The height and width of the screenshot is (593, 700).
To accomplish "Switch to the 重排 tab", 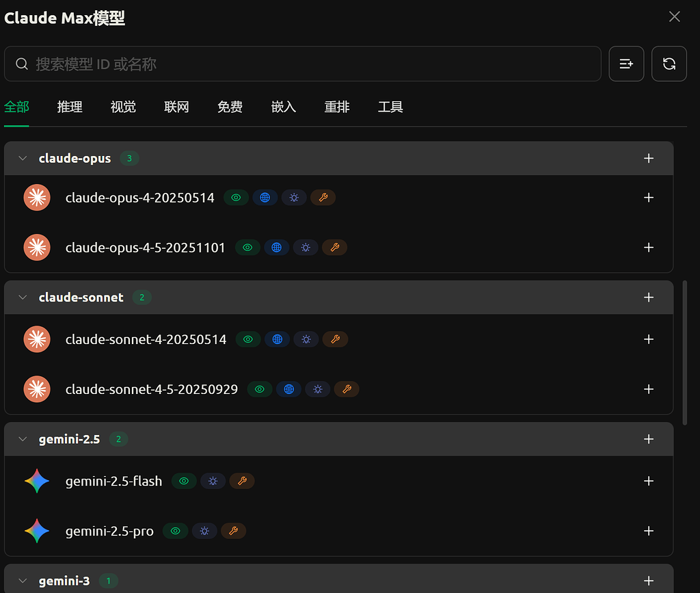I will coord(337,107).
